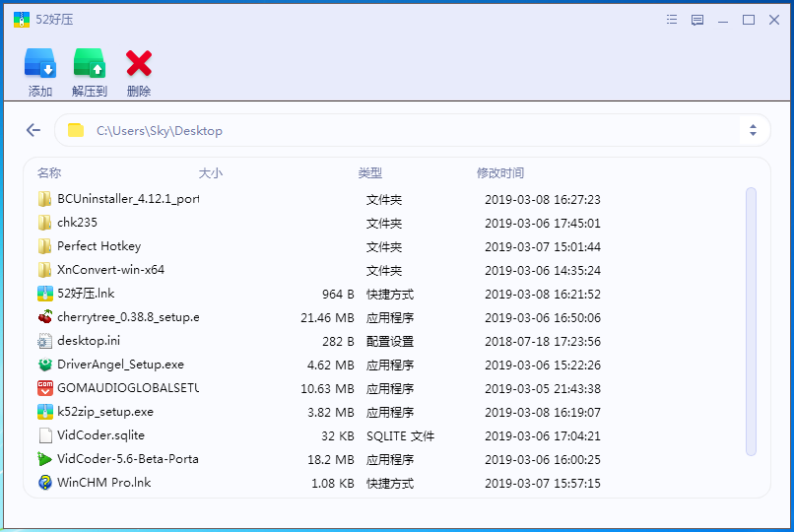The image size is (794, 532).
Task: Click the size value "18.2 MB"
Action: pos(331,460)
